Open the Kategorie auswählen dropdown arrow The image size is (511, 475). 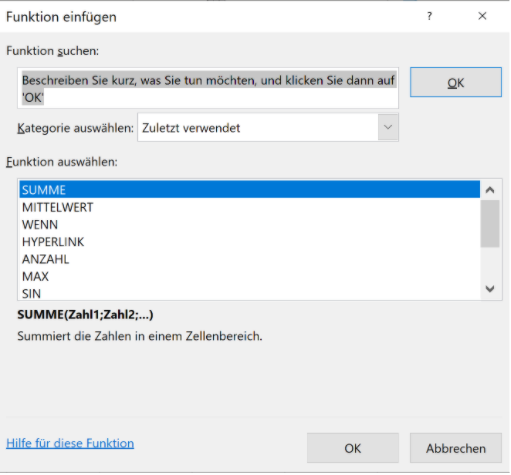(388, 127)
